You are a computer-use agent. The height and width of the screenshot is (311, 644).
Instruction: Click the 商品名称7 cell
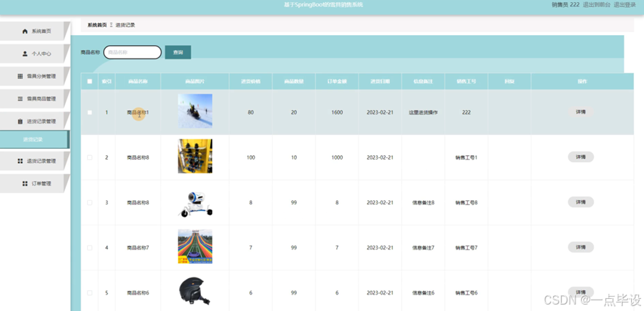pos(138,248)
